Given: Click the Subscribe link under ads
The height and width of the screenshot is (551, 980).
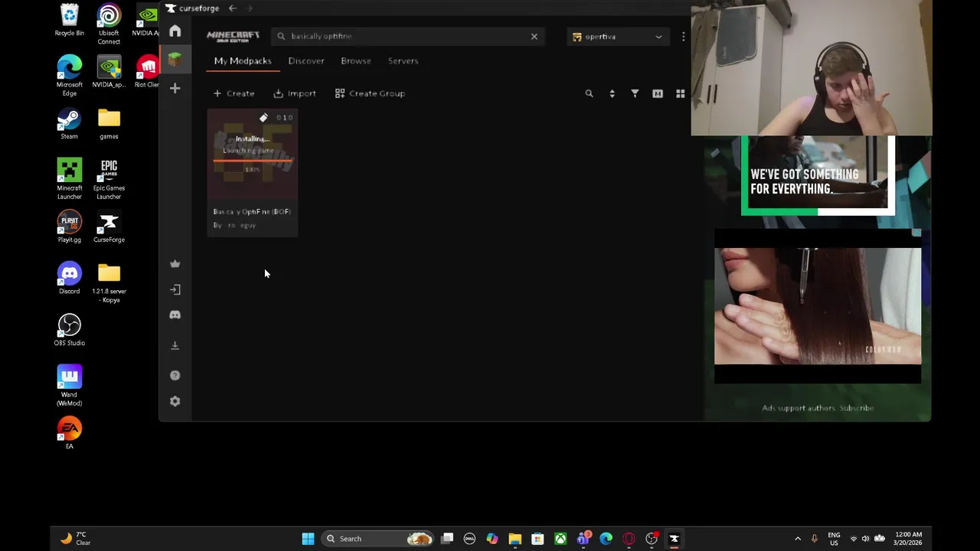Looking at the screenshot, I should (x=856, y=409).
